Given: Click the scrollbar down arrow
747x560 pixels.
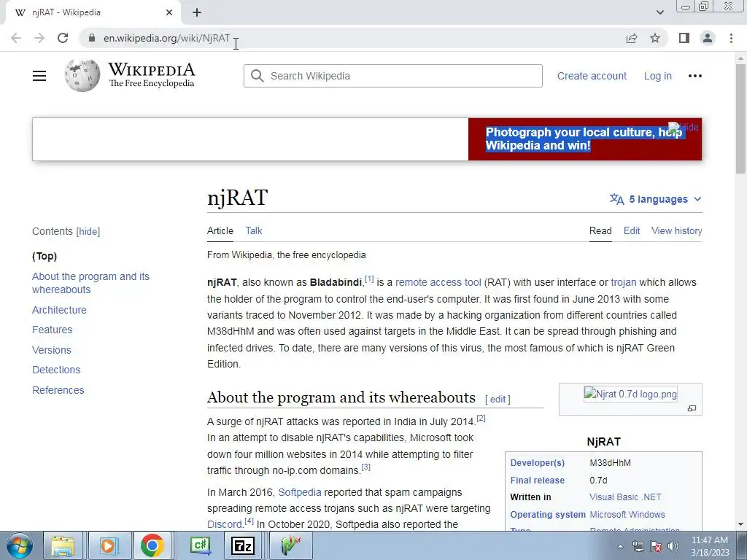Looking at the screenshot, I should (741, 524).
